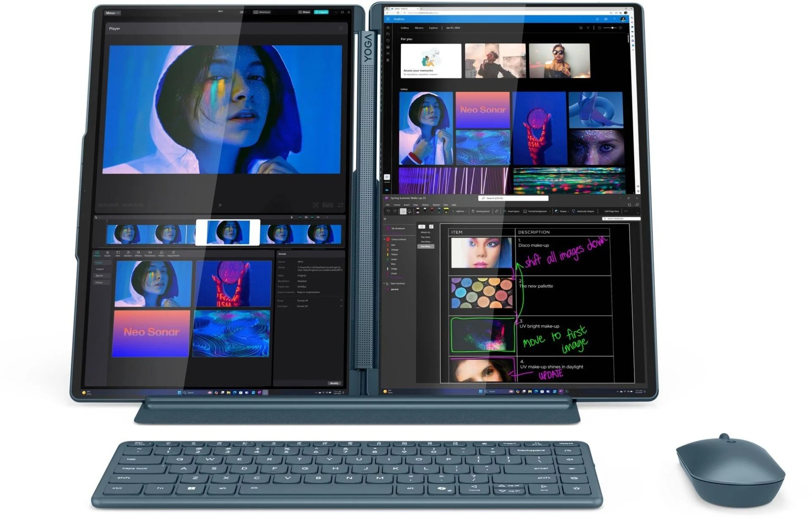Screen dimensions: 812x519
Task: Open the Stickers panel in CapCut
Action: point(128,254)
